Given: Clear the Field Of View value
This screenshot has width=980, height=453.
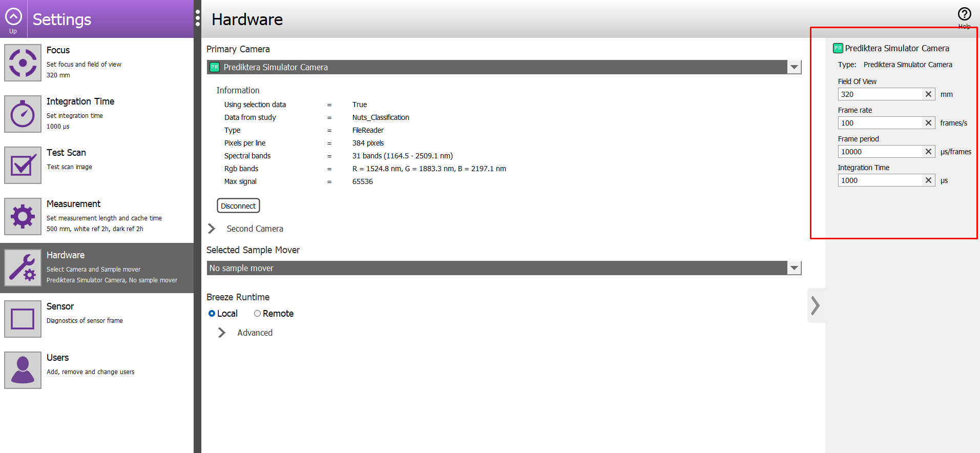Looking at the screenshot, I should pyautogui.click(x=928, y=94).
